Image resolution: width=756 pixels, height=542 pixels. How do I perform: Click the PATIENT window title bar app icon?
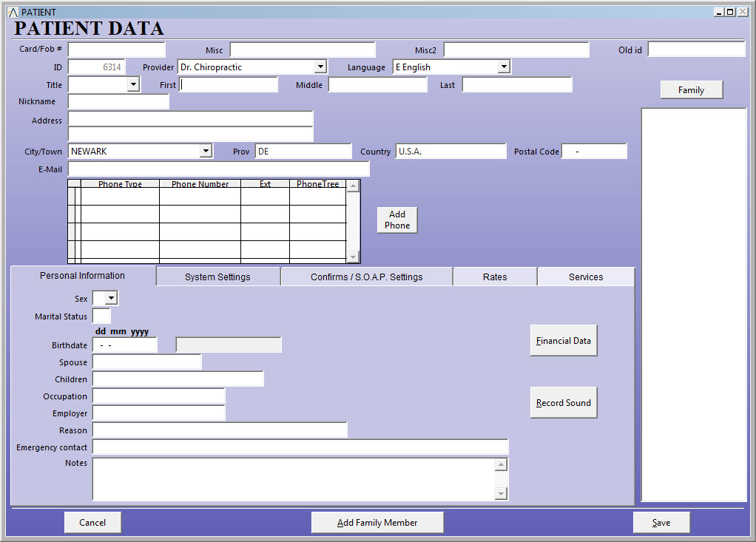pyautogui.click(x=13, y=12)
